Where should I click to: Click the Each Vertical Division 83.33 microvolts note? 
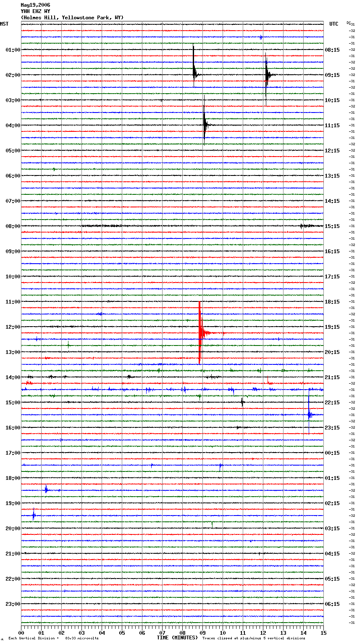point(53,639)
